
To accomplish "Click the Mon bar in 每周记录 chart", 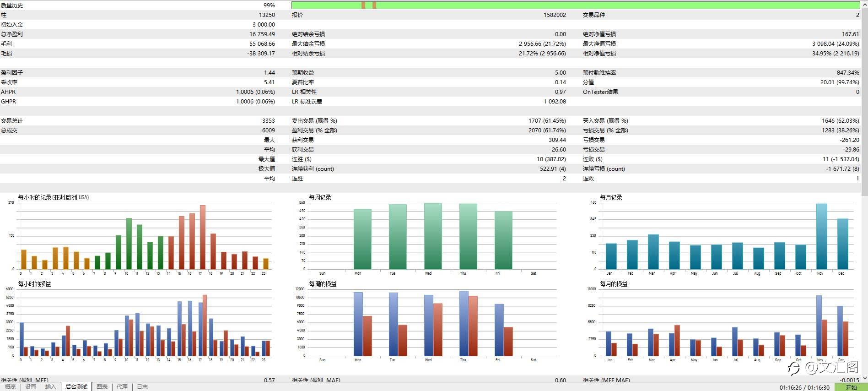I will click(x=362, y=239).
